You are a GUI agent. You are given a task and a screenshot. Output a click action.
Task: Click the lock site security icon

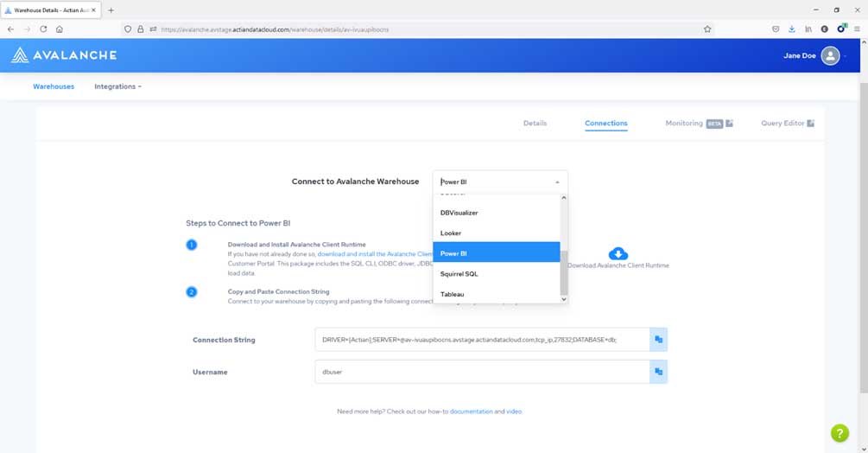click(140, 29)
